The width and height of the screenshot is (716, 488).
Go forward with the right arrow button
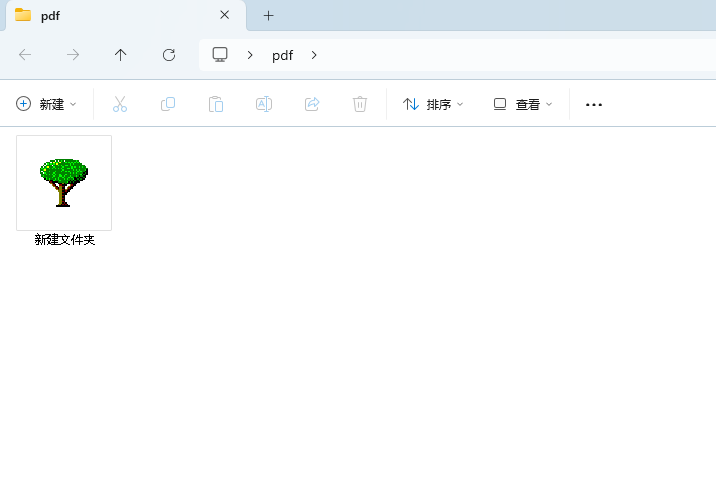73,55
